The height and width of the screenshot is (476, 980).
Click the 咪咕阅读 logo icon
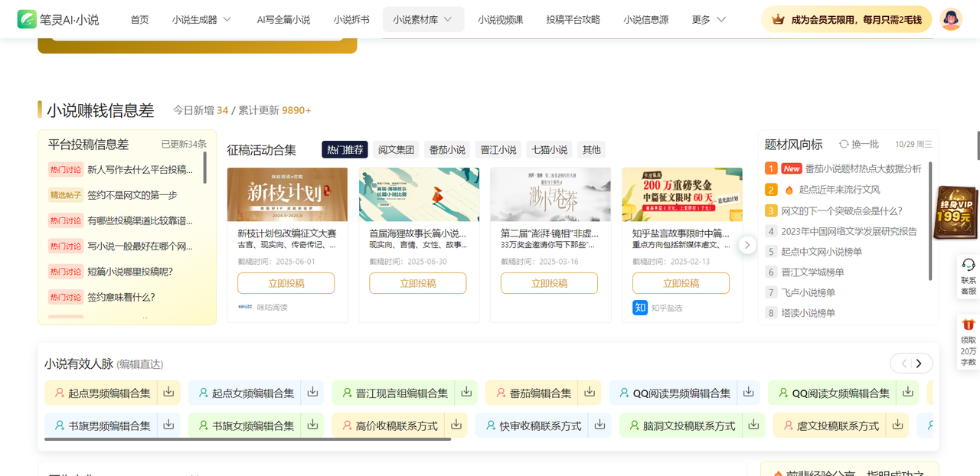click(245, 307)
